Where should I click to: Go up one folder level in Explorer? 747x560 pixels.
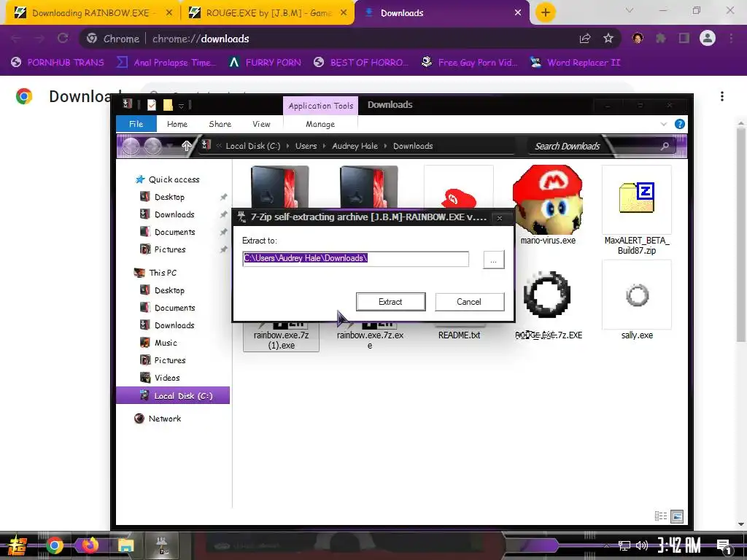click(186, 146)
